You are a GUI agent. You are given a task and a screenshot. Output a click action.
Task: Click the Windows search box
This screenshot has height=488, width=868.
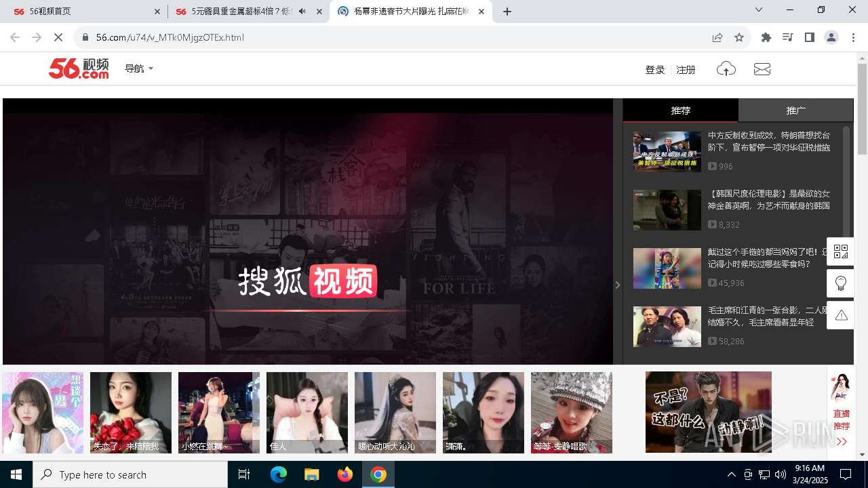[x=130, y=474]
